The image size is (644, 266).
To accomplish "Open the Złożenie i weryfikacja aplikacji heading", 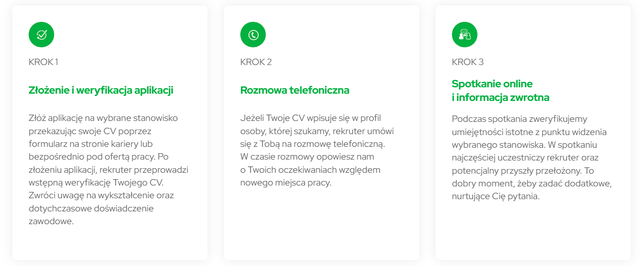I will (x=101, y=90).
